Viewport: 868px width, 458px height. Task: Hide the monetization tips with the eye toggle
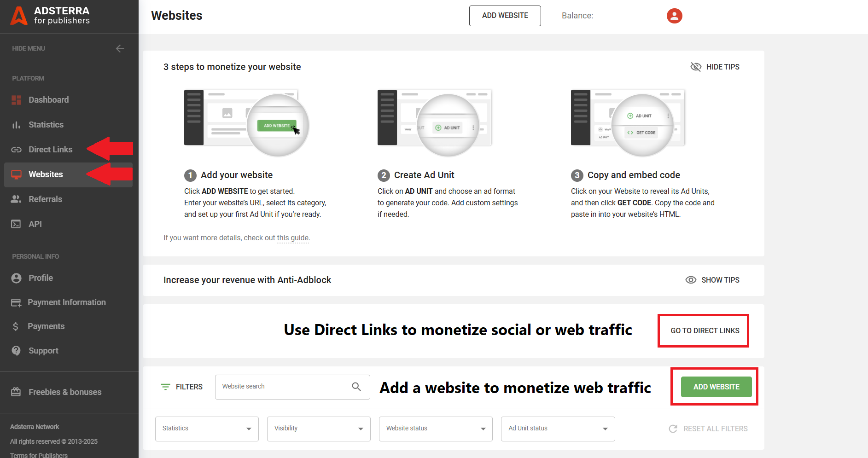696,67
